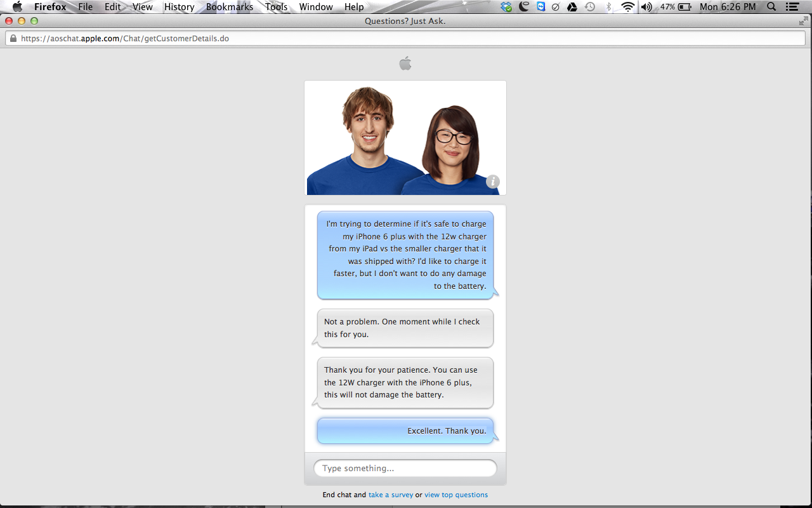This screenshot has height=508, width=812.
Task: Zoom window with the green button
Action: pos(34,21)
